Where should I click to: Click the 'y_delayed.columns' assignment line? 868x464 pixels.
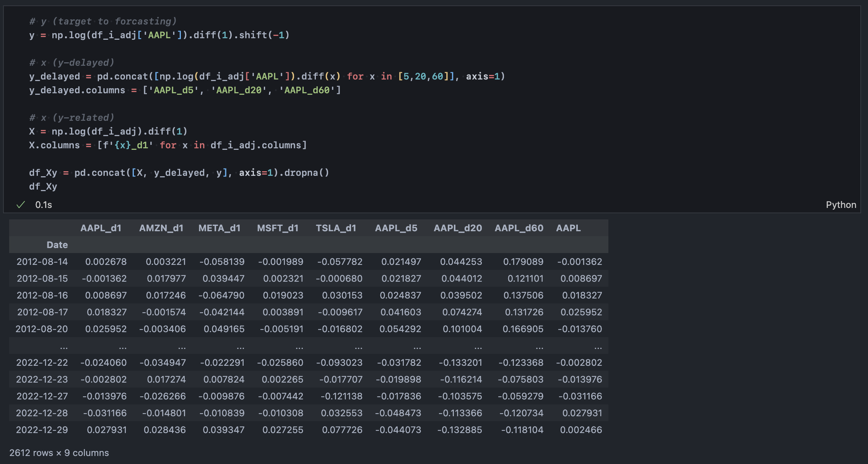[x=185, y=90]
